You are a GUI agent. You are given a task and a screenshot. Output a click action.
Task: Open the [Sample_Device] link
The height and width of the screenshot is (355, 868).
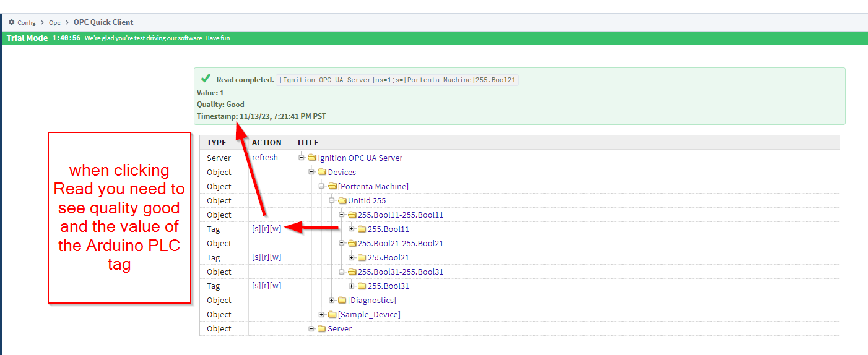(369, 314)
